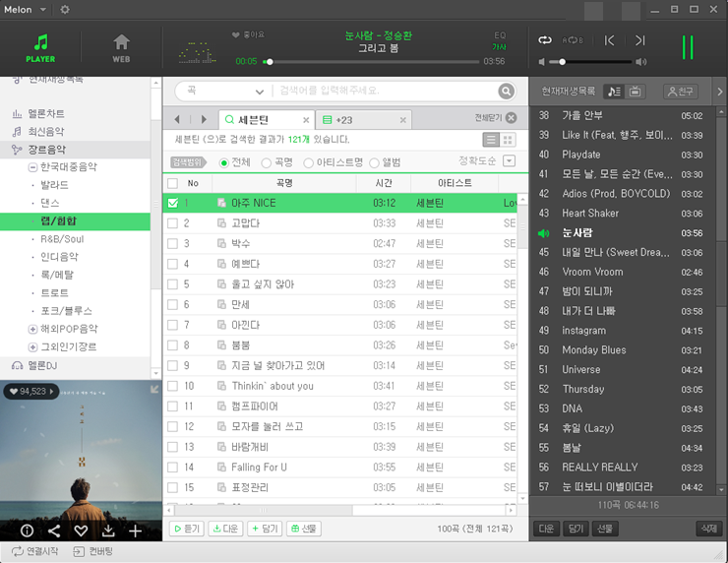Image resolution: width=728 pixels, height=563 pixels.
Task: Select 장르음악 in the sidebar
Action: 75,150
